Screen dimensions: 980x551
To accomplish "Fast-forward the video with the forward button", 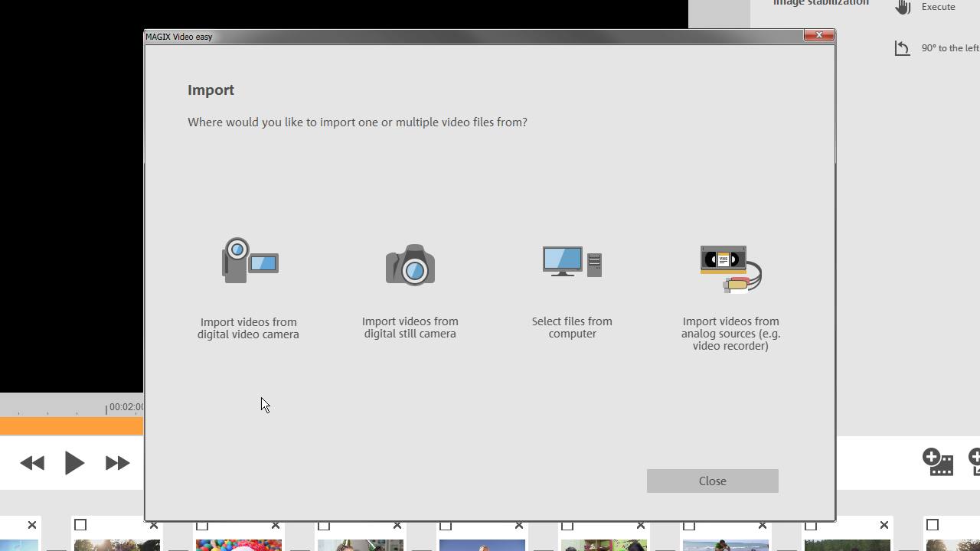I will [117, 463].
